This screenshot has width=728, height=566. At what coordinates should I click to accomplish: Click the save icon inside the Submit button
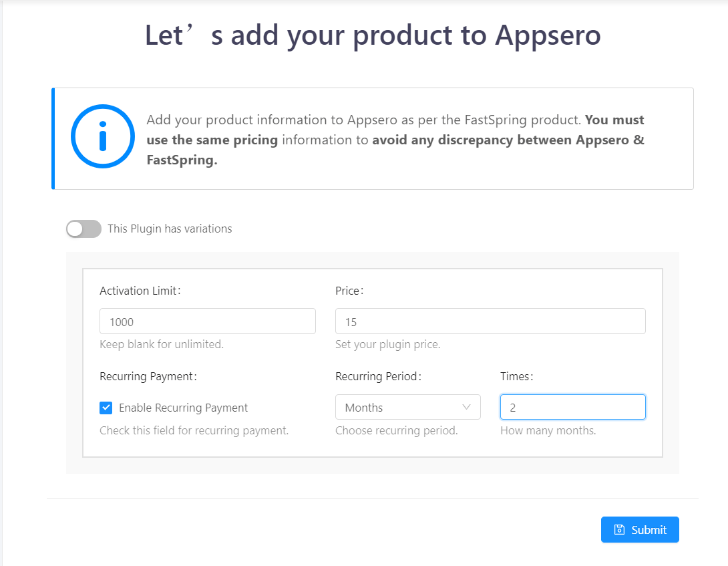pyautogui.click(x=618, y=529)
